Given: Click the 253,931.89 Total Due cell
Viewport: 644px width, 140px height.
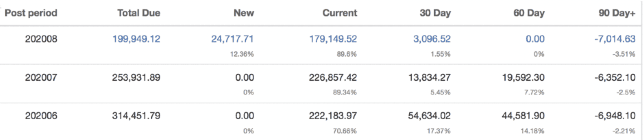Looking at the screenshot, I should (136, 77).
